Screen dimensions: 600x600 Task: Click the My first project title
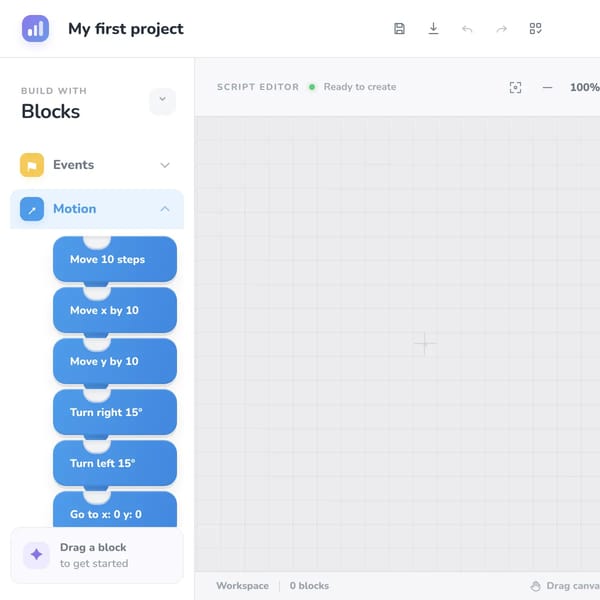(x=126, y=29)
